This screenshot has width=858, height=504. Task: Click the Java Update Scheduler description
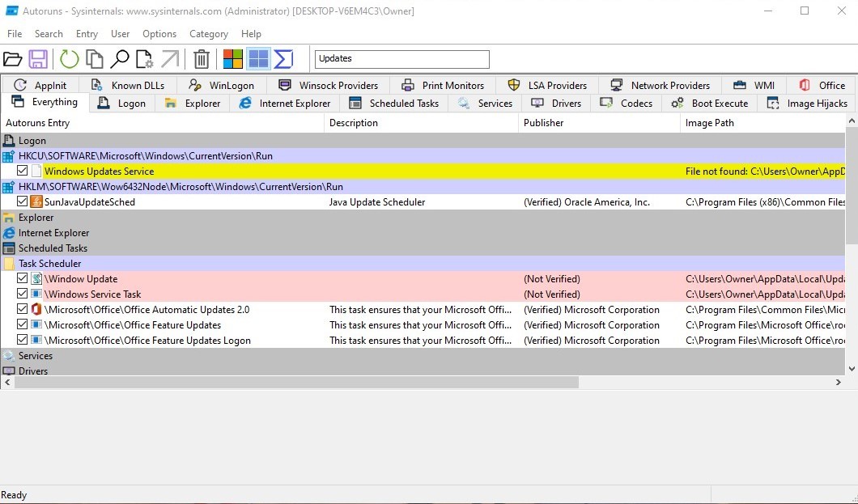coord(377,201)
